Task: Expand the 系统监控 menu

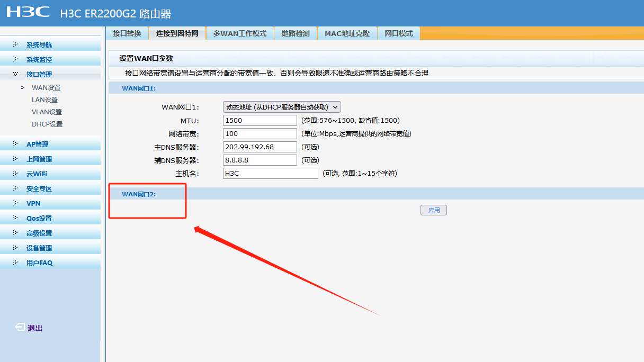Action: [x=50, y=59]
